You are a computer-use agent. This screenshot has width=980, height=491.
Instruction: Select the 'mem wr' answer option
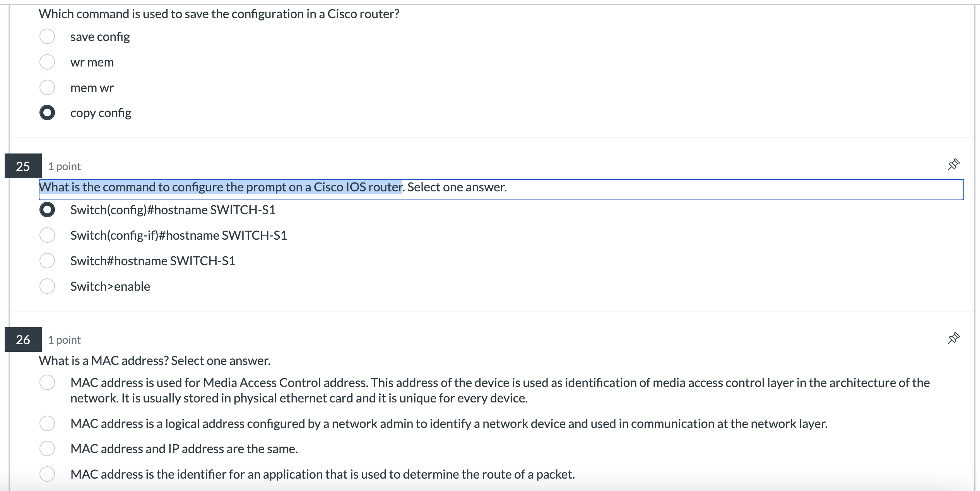tap(47, 87)
